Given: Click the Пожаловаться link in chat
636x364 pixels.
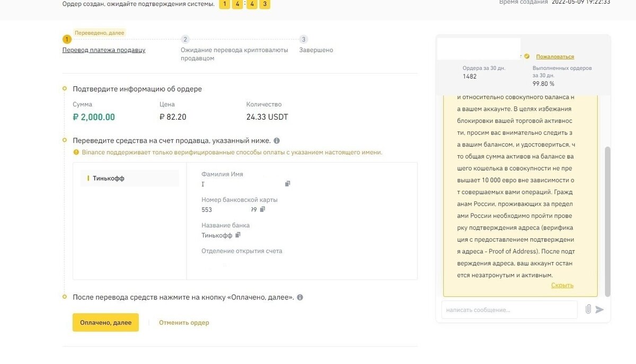Looking at the screenshot, I should 555,57.
